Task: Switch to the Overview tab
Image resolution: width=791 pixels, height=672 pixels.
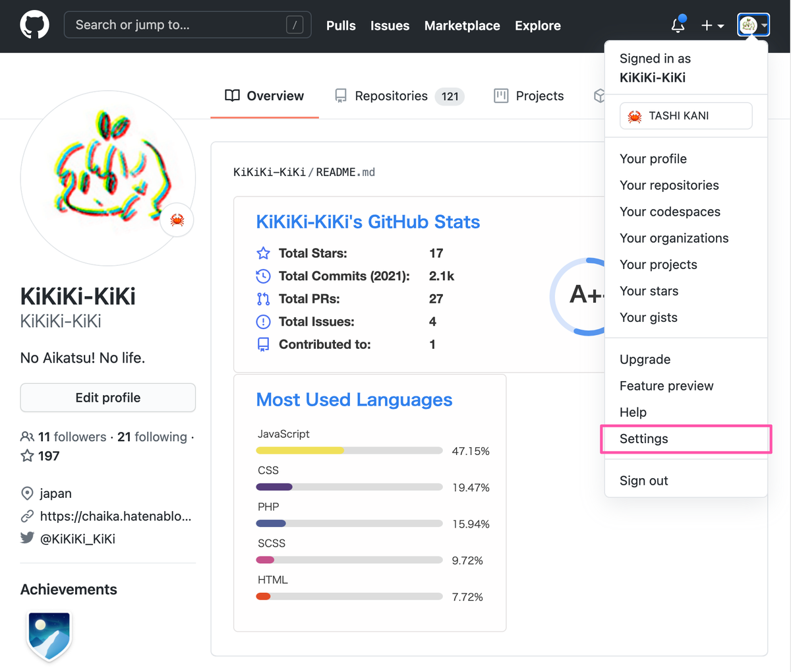Action: coord(264,96)
